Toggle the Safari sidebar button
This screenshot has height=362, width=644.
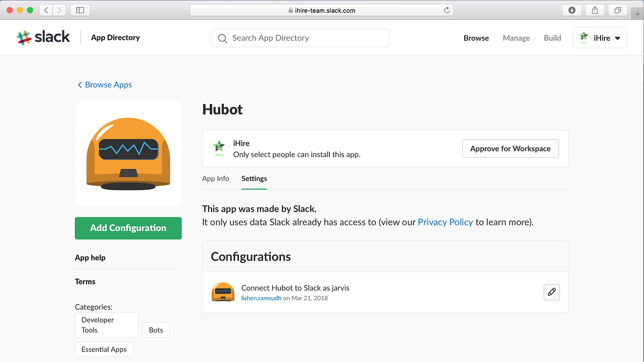[x=80, y=10]
